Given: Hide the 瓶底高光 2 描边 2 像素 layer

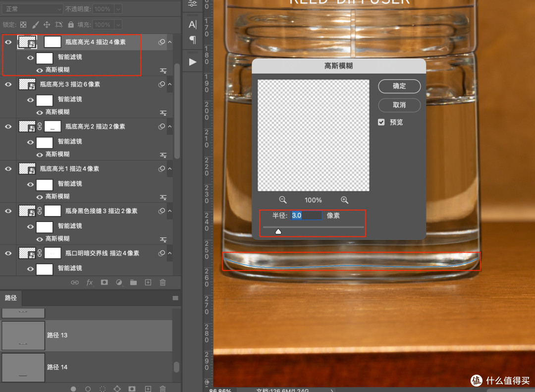Looking at the screenshot, I should click(x=8, y=127).
